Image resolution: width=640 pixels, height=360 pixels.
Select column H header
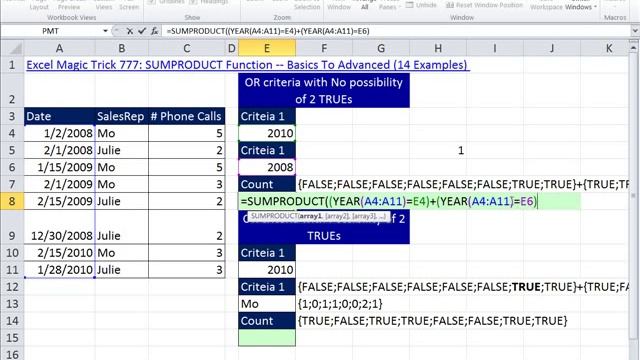coord(438,49)
